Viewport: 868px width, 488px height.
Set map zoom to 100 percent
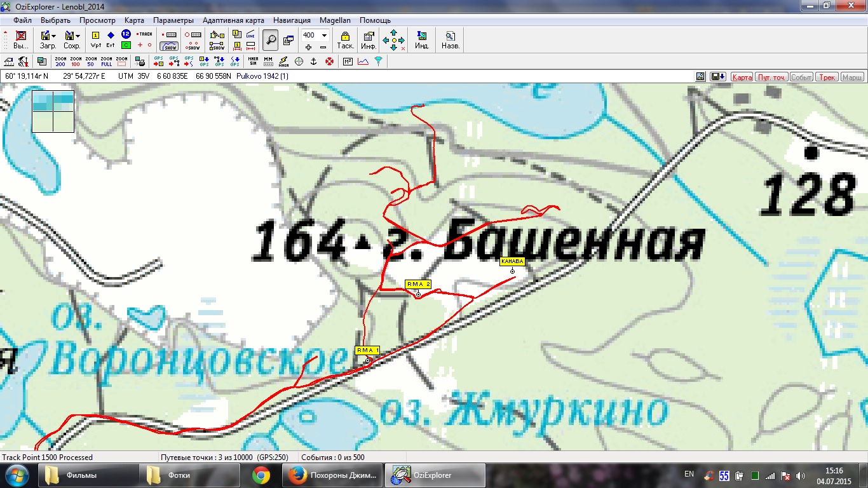click(76, 62)
